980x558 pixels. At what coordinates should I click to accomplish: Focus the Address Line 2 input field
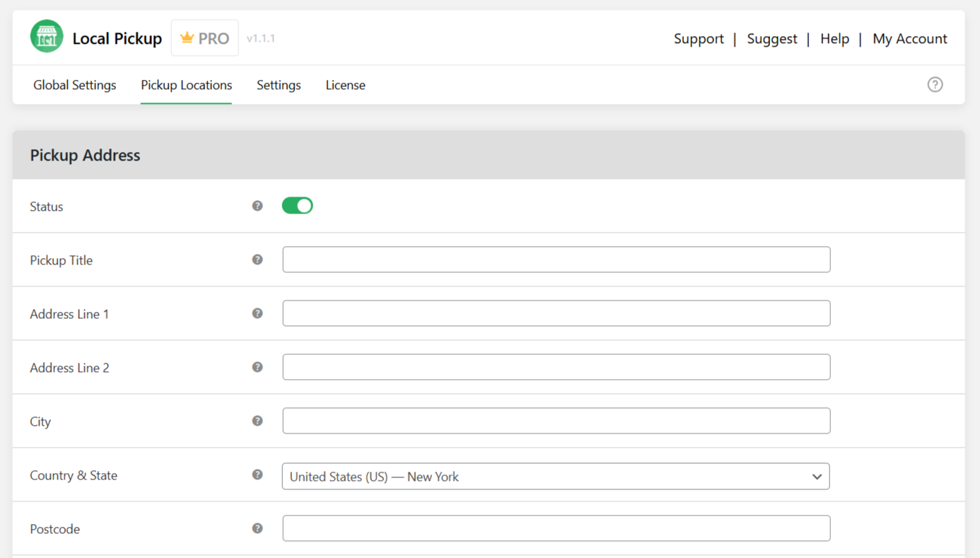point(556,367)
